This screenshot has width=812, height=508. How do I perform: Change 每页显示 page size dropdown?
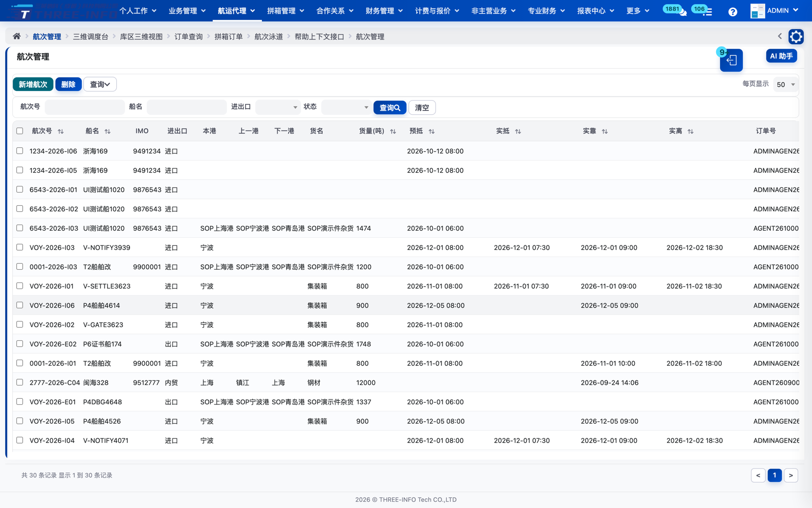coord(786,84)
